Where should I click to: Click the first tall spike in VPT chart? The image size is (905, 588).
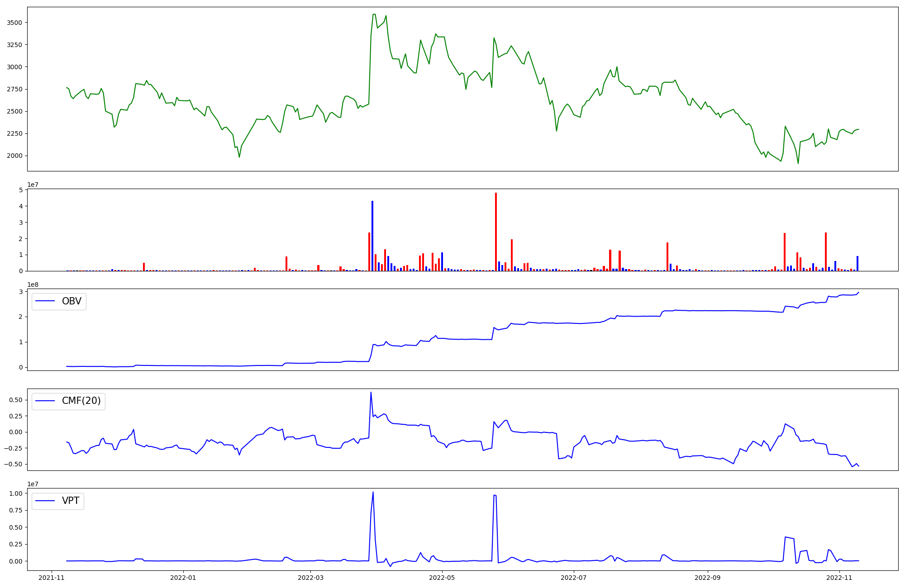point(373,493)
